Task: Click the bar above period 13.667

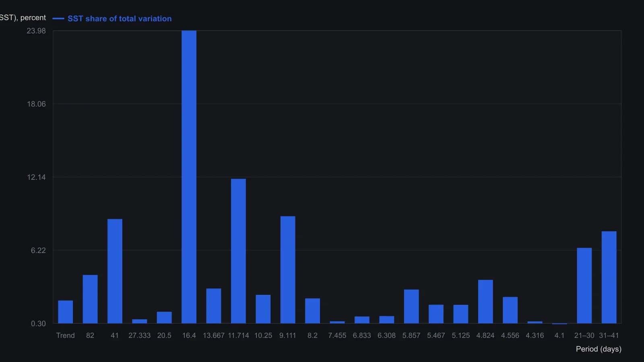Action: tap(214, 306)
